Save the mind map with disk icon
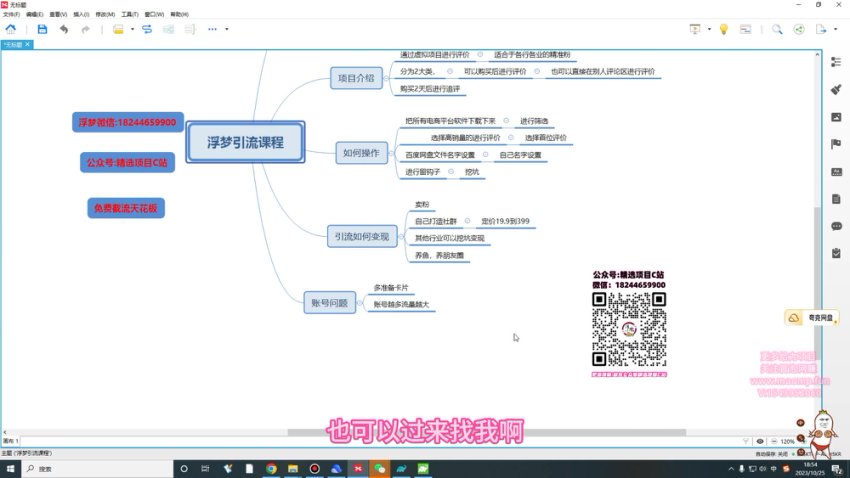Viewport: 850px width, 478px height. [42, 30]
